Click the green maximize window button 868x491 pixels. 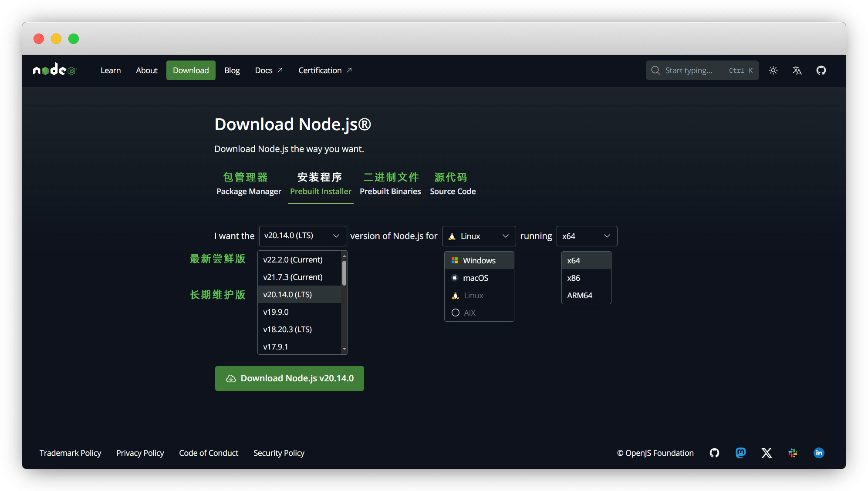click(74, 39)
